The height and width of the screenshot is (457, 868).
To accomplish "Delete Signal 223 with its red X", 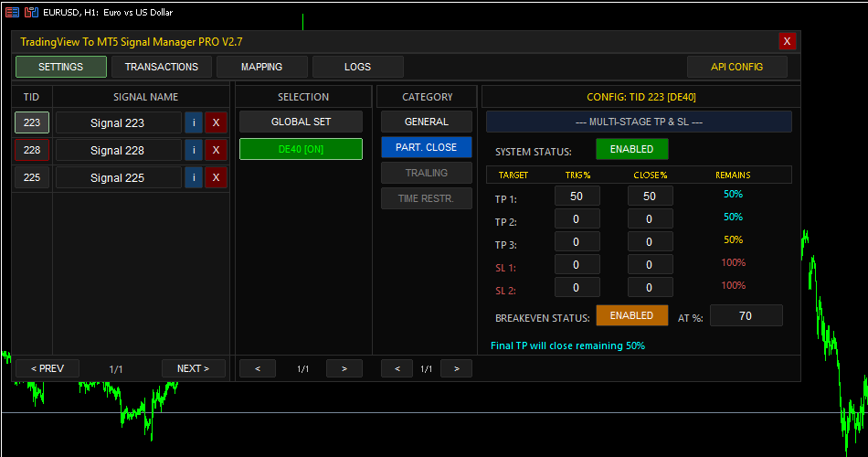I will [x=216, y=122].
